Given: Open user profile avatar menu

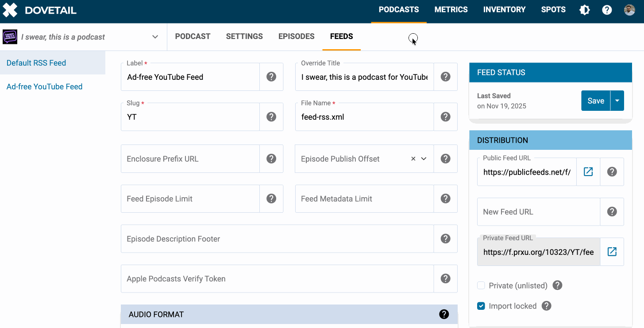Looking at the screenshot, I should (629, 10).
